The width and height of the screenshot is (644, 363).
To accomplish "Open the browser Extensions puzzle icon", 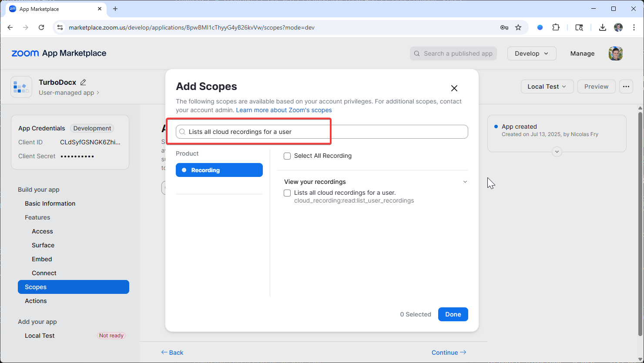I will (556, 27).
